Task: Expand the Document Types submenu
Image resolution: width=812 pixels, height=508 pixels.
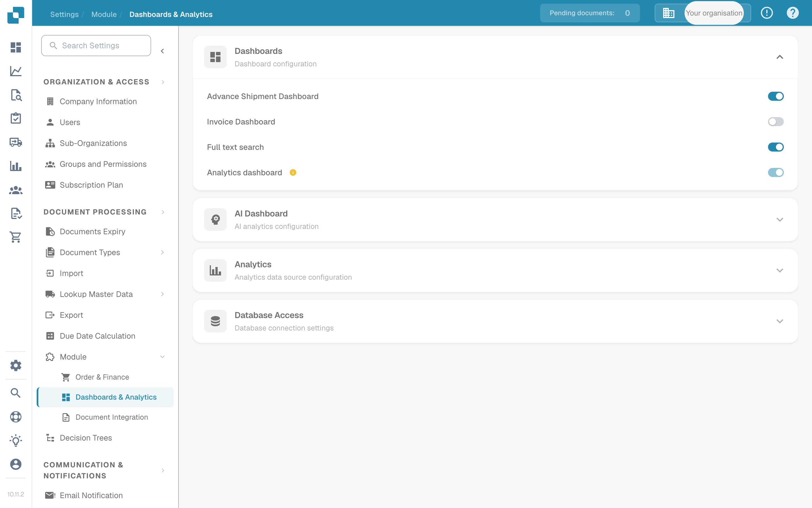Action: click(x=162, y=252)
